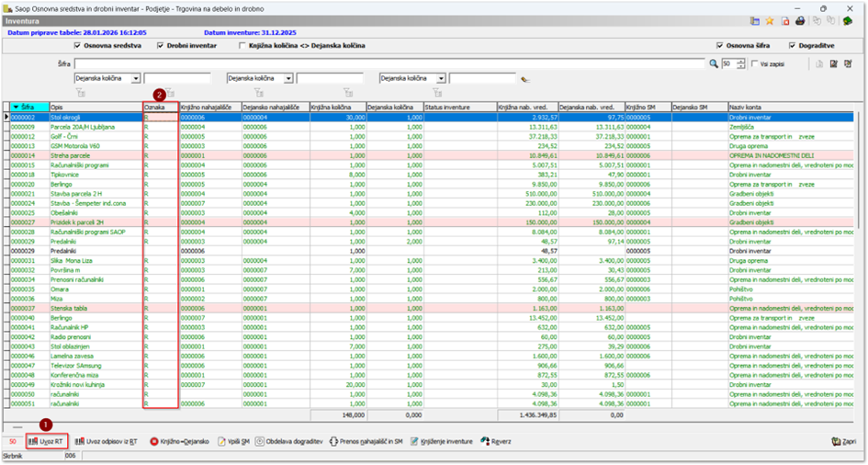
Task: Open the third Dejanska količina dropdown
Action: point(441,79)
